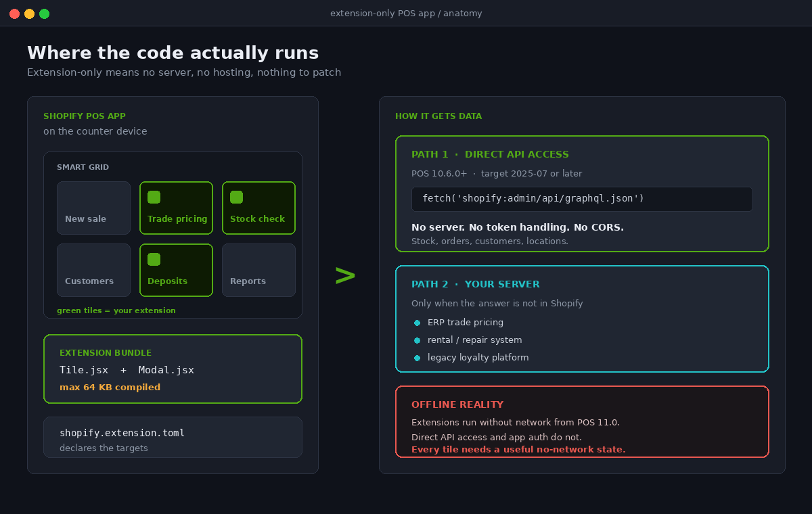Click 'rental / repair system' list item
This screenshot has height=514, width=812.
click(x=475, y=340)
